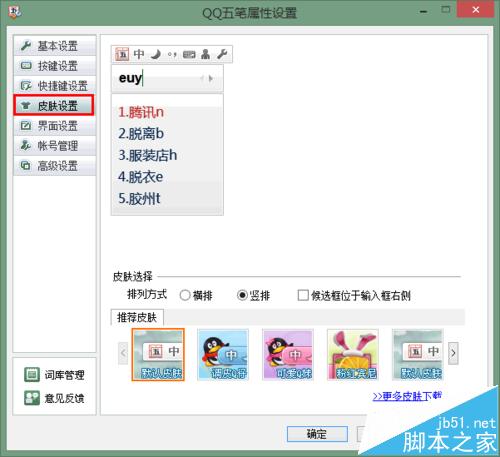Switch to the 推荐皮肤 tab
This screenshot has height=457, width=500.
click(137, 317)
